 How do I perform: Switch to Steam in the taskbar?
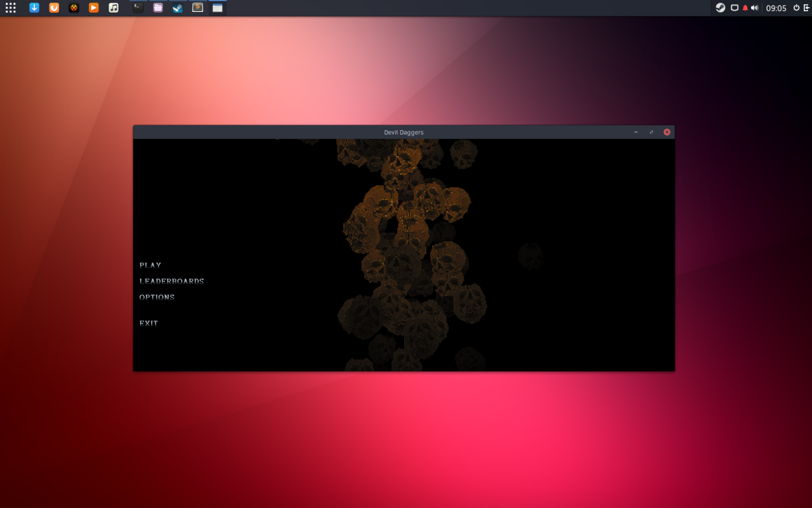click(178, 8)
